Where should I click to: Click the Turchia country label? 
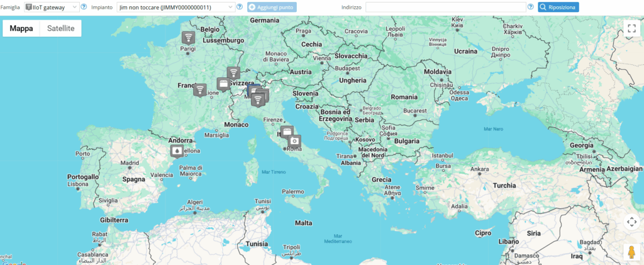[504, 185]
